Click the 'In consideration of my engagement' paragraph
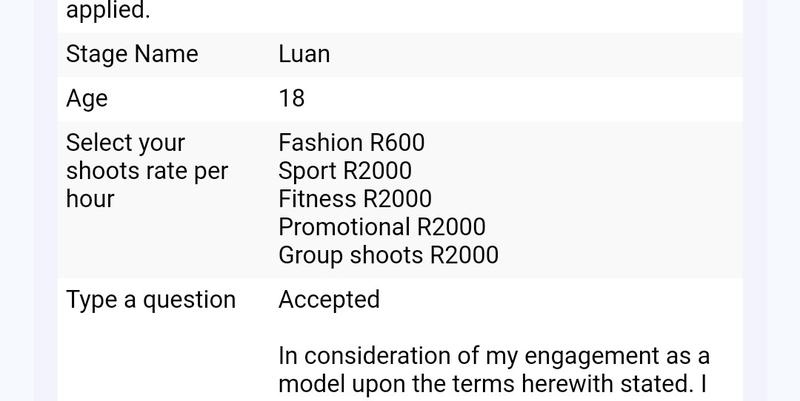800x401 pixels. (494, 370)
